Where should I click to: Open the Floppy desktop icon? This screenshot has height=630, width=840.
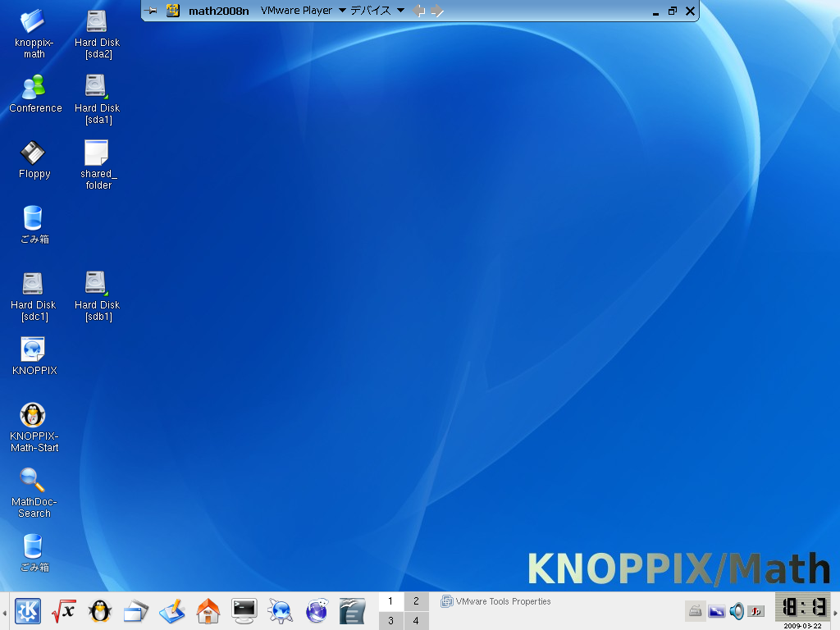tap(33, 153)
